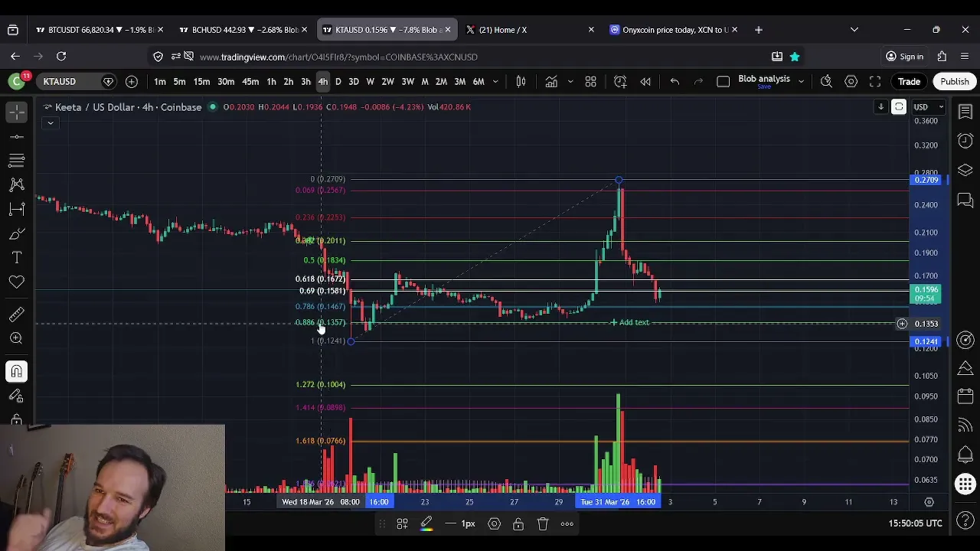Viewport: 980px width, 551px height.
Task: Delete the selected Fib drawing
Action: (543, 524)
